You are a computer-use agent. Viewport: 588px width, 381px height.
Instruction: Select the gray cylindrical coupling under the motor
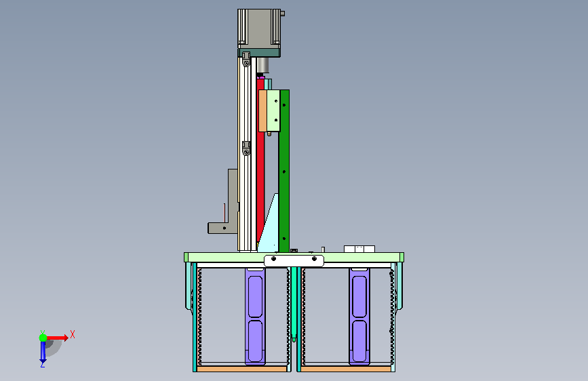pos(263,65)
